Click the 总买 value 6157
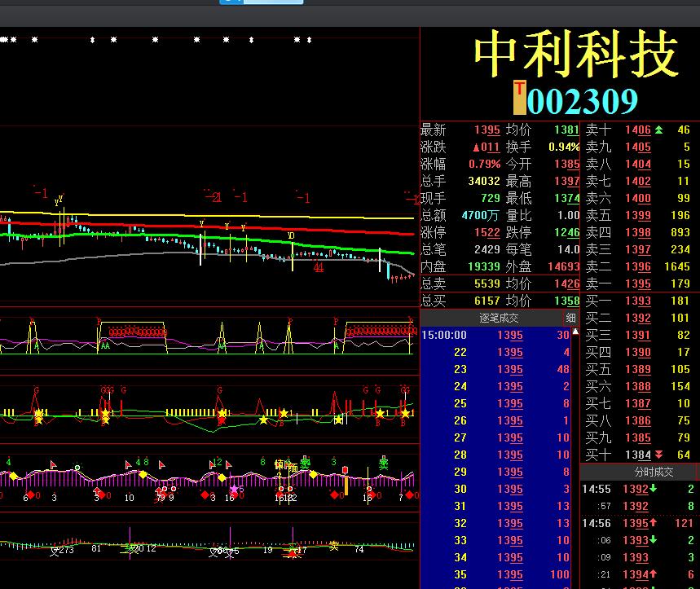This screenshot has height=589, width=700. [487, 301]
